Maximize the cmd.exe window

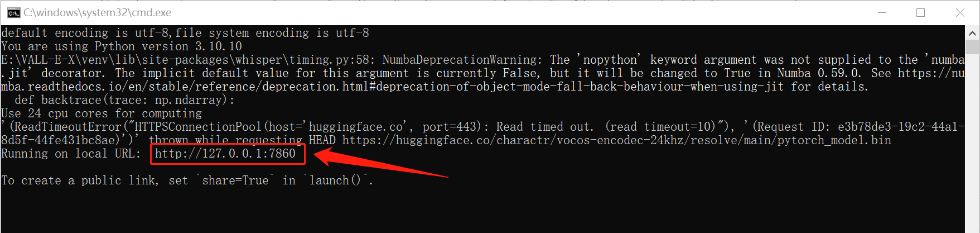[x=921, y=12]
